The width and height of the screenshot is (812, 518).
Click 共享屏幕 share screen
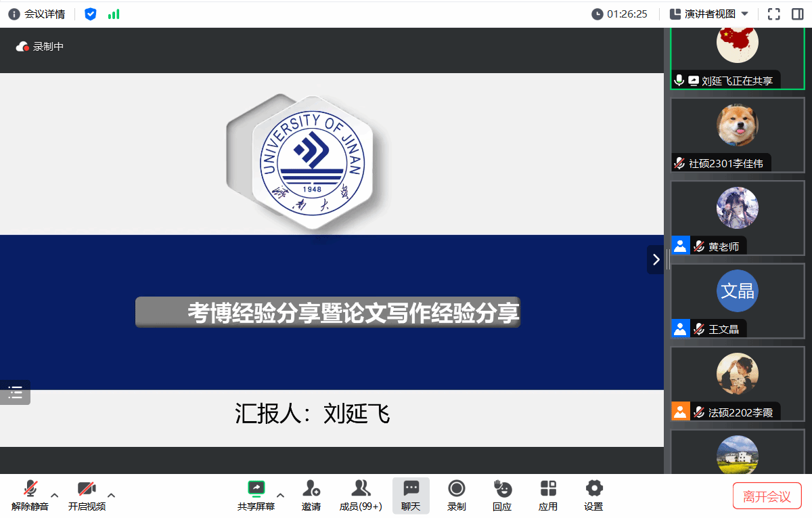pyautogui.click(x=256, y=495)
